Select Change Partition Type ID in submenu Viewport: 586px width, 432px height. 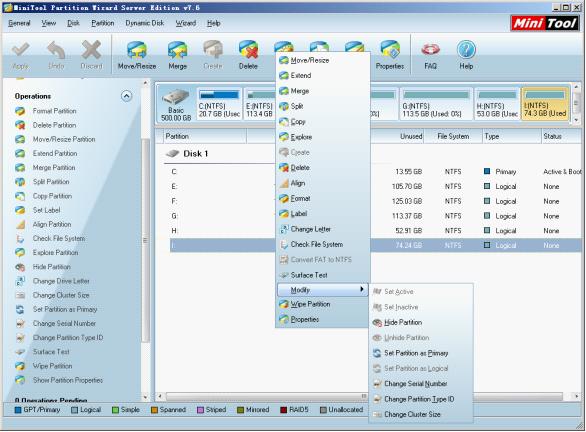[421, 399]
